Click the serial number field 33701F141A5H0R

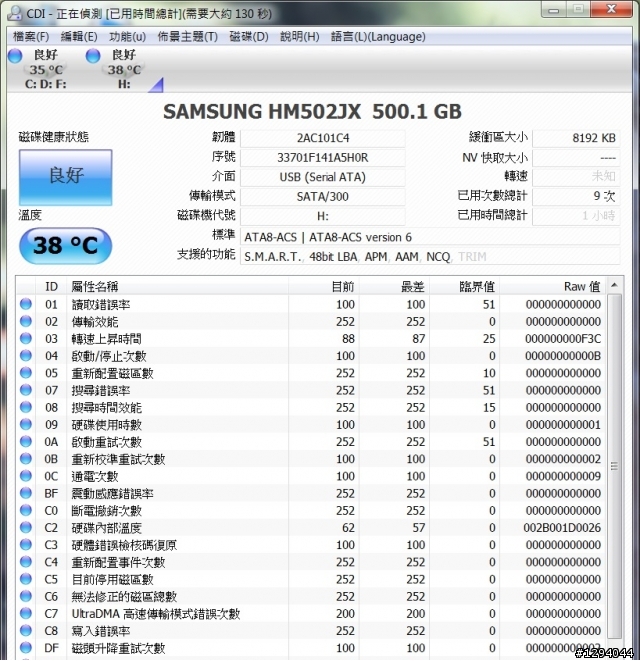pos(323,158)
